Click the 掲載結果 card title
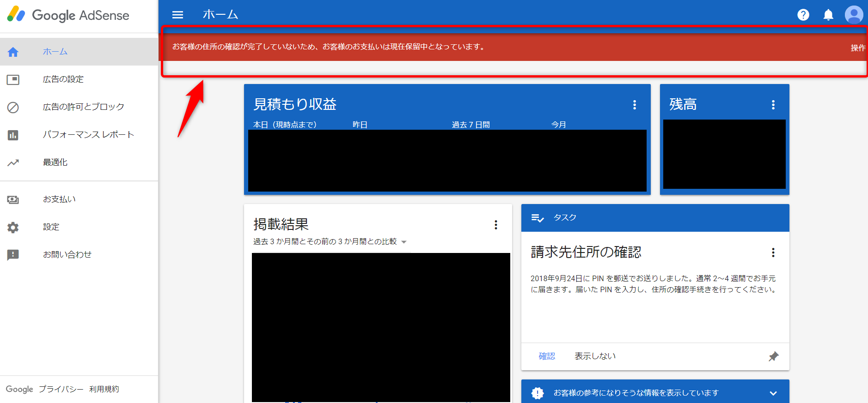This screenshot has width=868, height=403. [x=281, y=224]
